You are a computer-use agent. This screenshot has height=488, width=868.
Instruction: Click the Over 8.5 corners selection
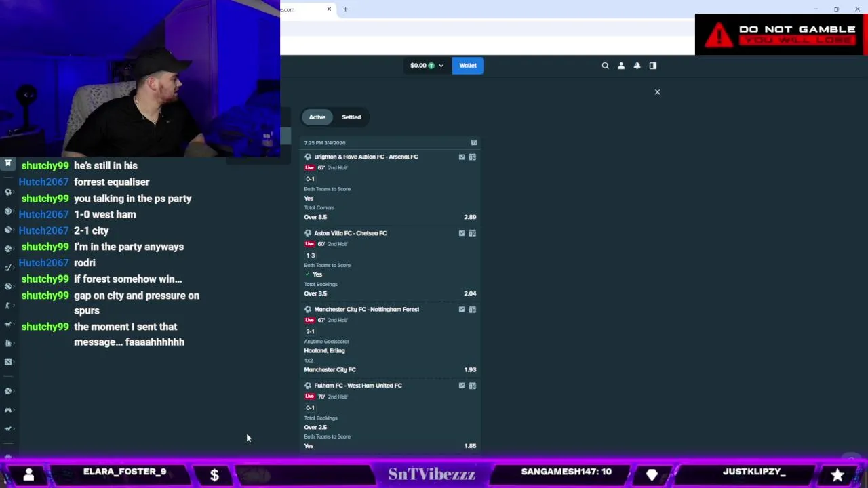tap(315, 217)
